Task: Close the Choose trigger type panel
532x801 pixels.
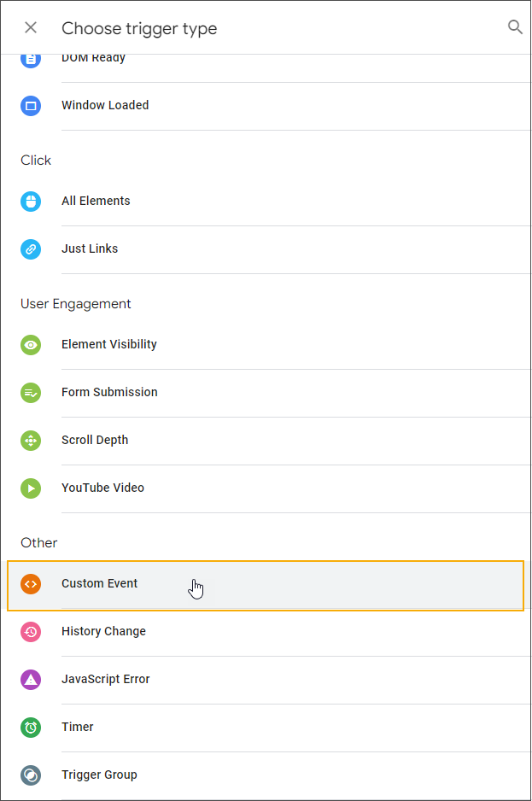Action: click(31, 28)
